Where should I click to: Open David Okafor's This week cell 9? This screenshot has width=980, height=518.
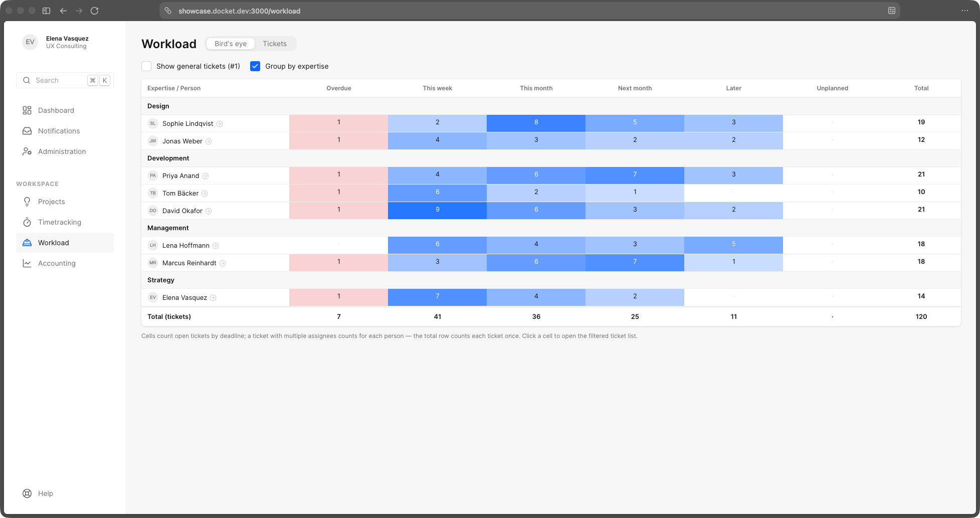(437, 211)
